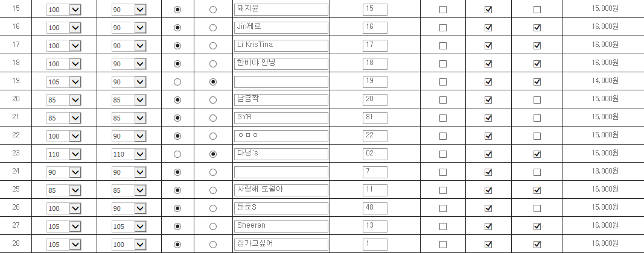Uncheck the last checkbox in row 25
Image resolution: width=644 pixels, height=253 pixels.
pyautogui.click(x=537, y=190)
